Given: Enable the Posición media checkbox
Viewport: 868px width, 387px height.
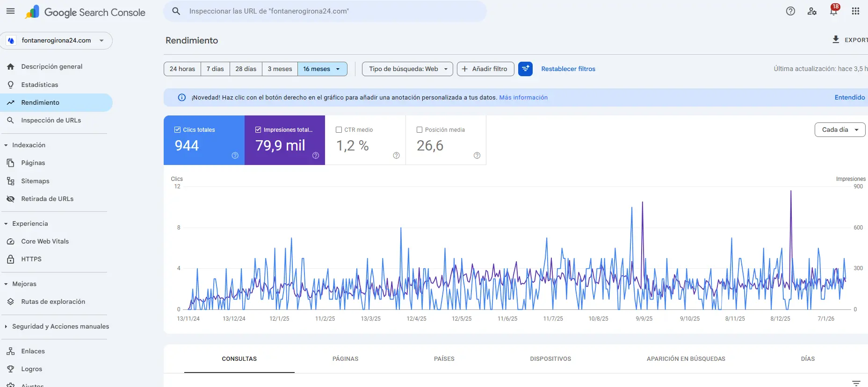Looking at the screenshot, I should [420, 130].
